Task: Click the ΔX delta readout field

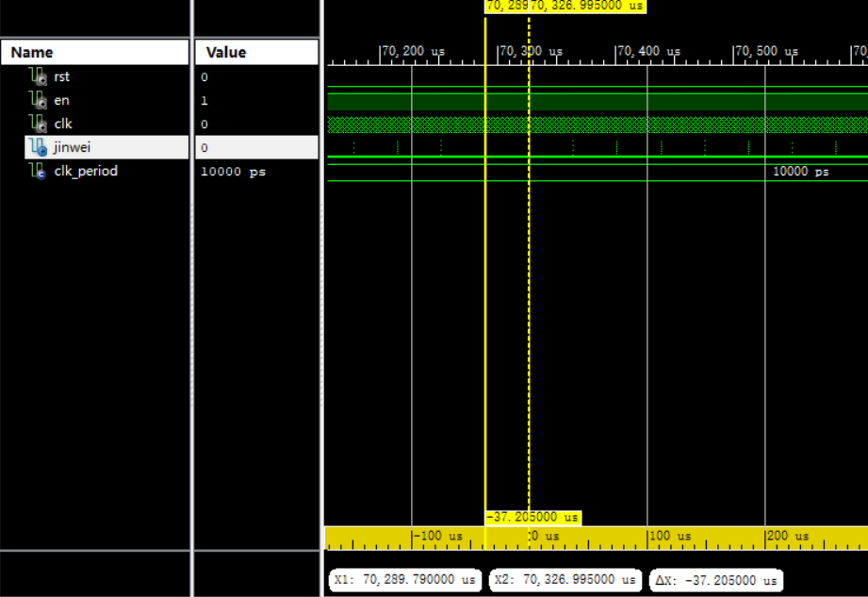Action: 716,580
